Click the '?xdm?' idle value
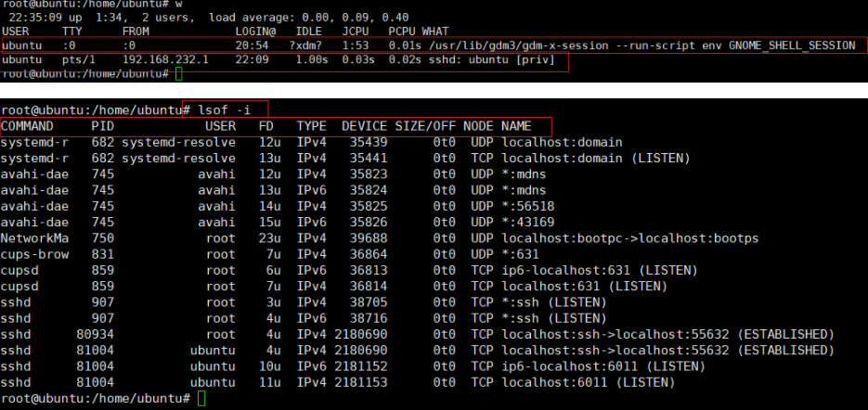This screenshot has height=410, width=868. coord(305,45)
